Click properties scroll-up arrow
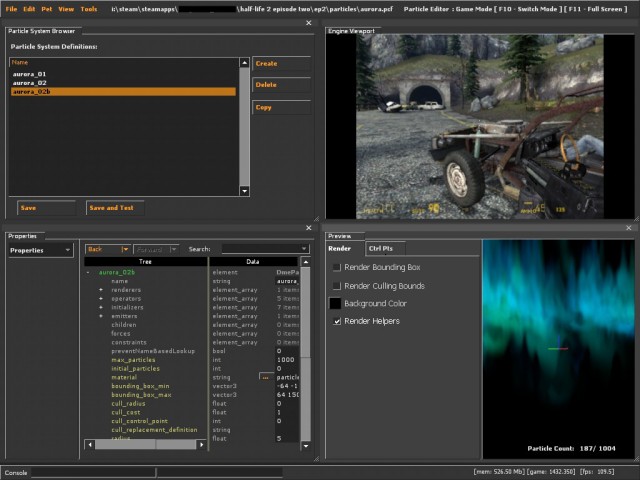 click(306, 262)
